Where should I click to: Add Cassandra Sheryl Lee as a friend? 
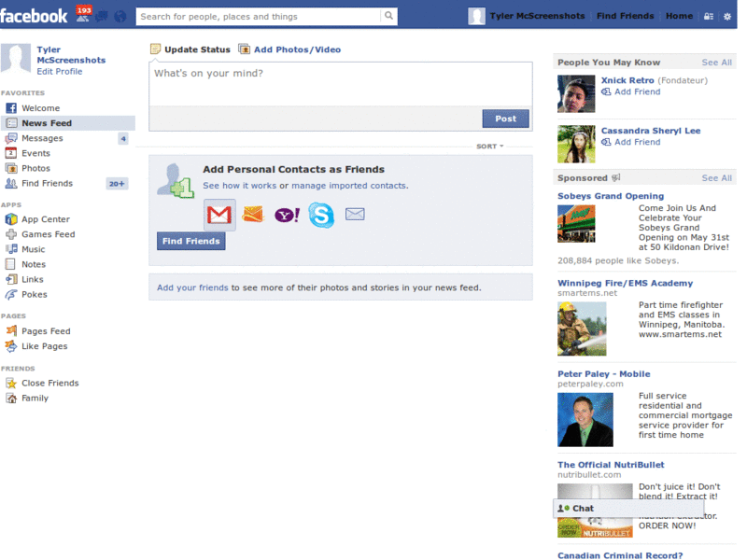point(631,142)
